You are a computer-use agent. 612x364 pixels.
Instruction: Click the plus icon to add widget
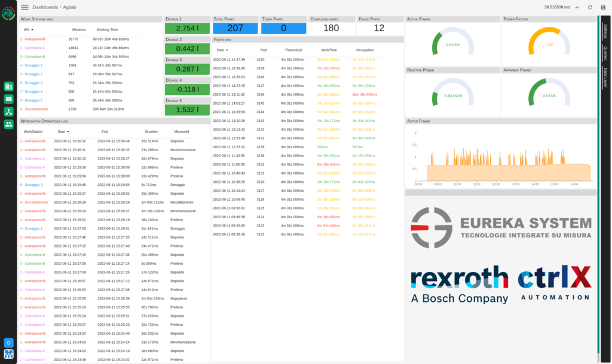click(x=577, y=7)
